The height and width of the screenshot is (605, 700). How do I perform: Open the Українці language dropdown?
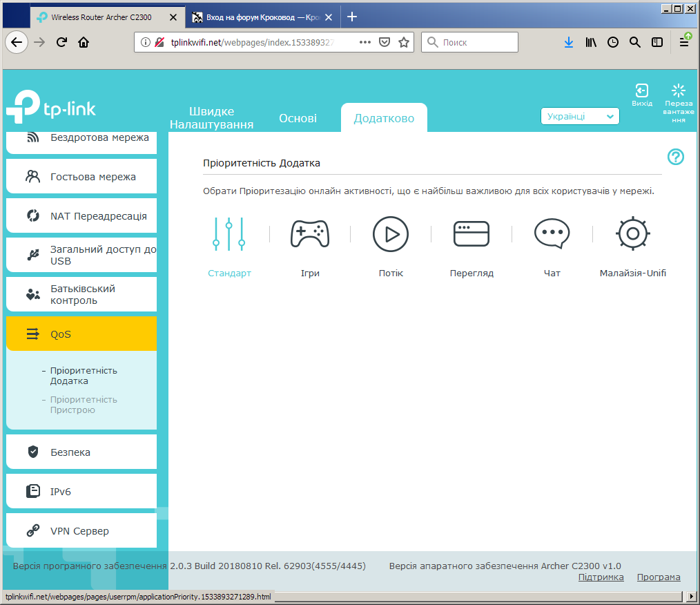point(580,116)
